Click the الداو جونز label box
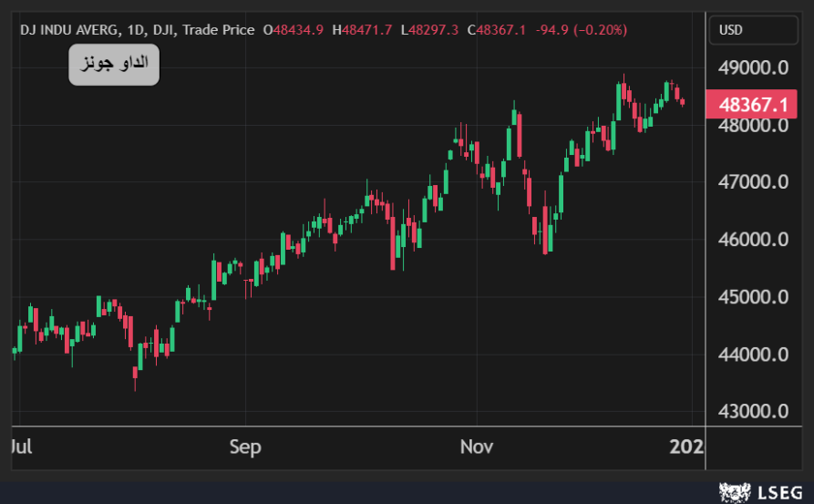 click(114, 65)
